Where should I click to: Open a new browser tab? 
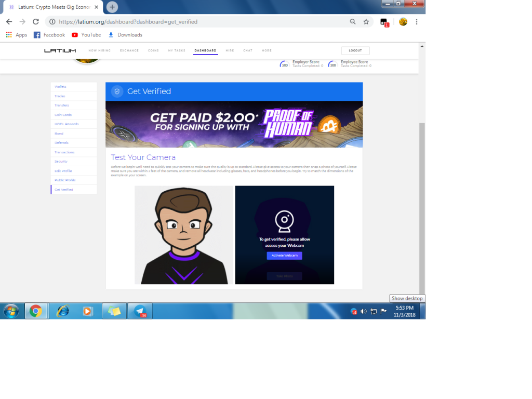tap(112, 7)
